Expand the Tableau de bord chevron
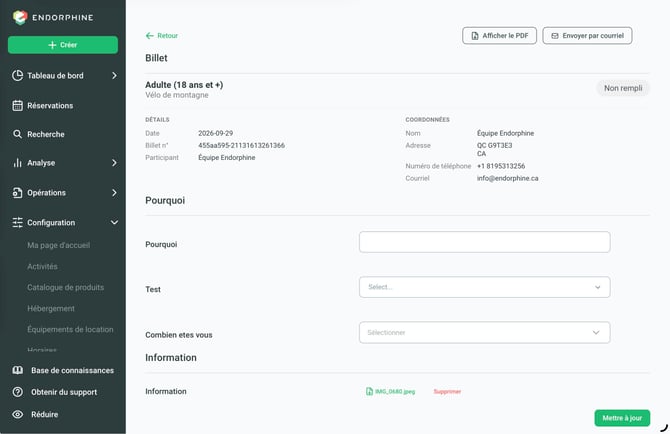This screenshot has height=434, width=670. 114,76
